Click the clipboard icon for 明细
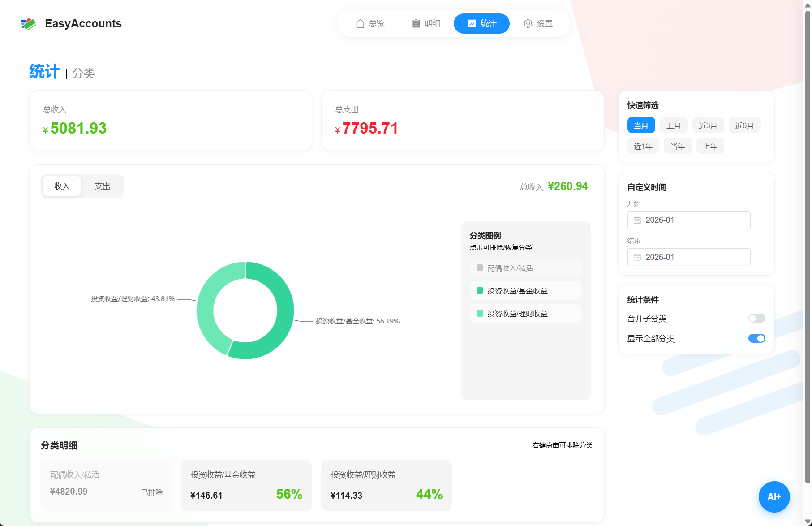812x526 pixels. coord(416,24)
